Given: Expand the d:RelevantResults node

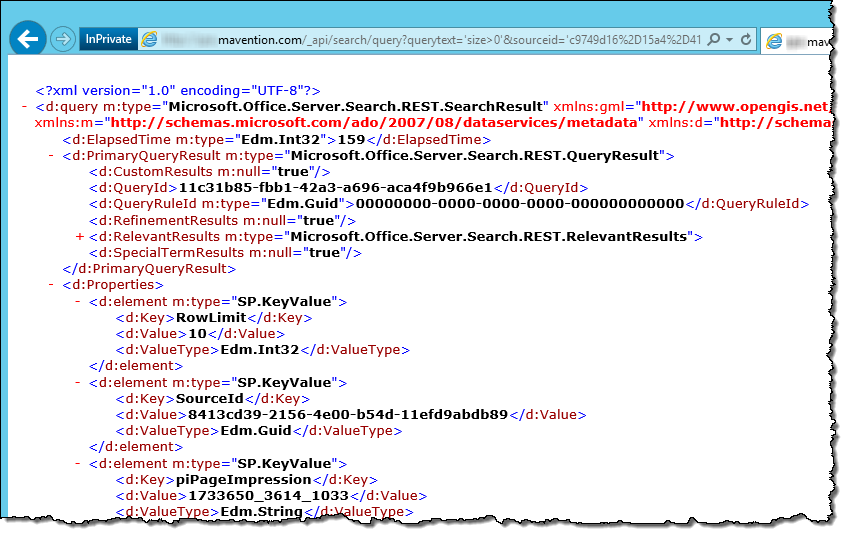Looking at the screenshot, I should 80,237.
